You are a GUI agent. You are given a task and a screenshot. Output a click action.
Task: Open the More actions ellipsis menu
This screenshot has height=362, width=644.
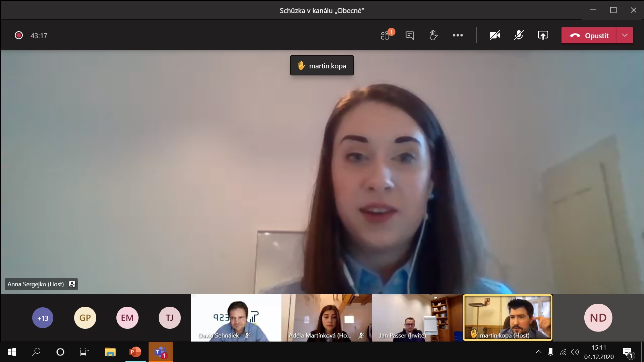click(458, 35)
